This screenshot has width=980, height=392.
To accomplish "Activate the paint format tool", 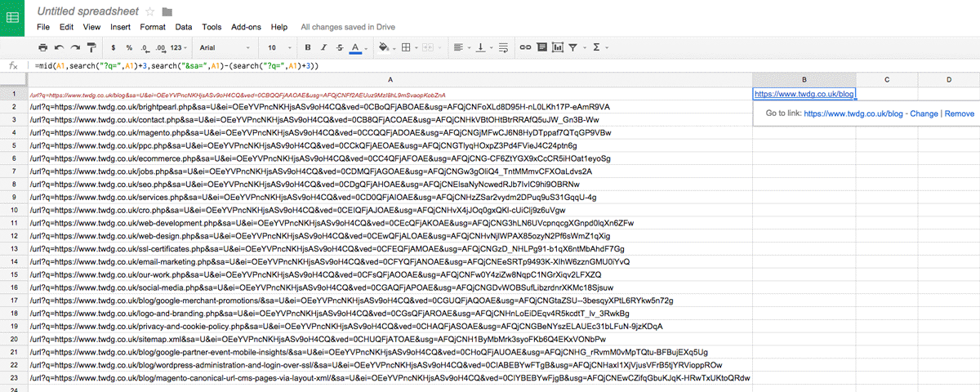I will click(91, 47).
